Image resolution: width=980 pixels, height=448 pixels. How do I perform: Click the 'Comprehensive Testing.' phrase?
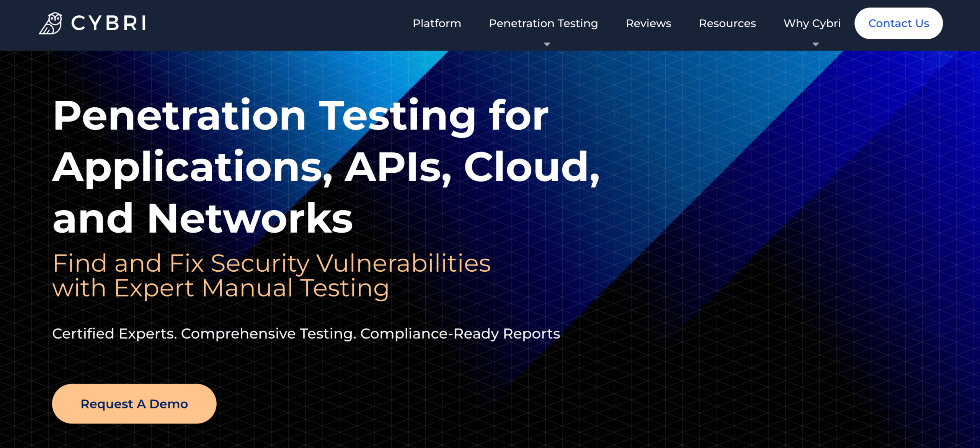pyautogui.click(x=268, y=334)
